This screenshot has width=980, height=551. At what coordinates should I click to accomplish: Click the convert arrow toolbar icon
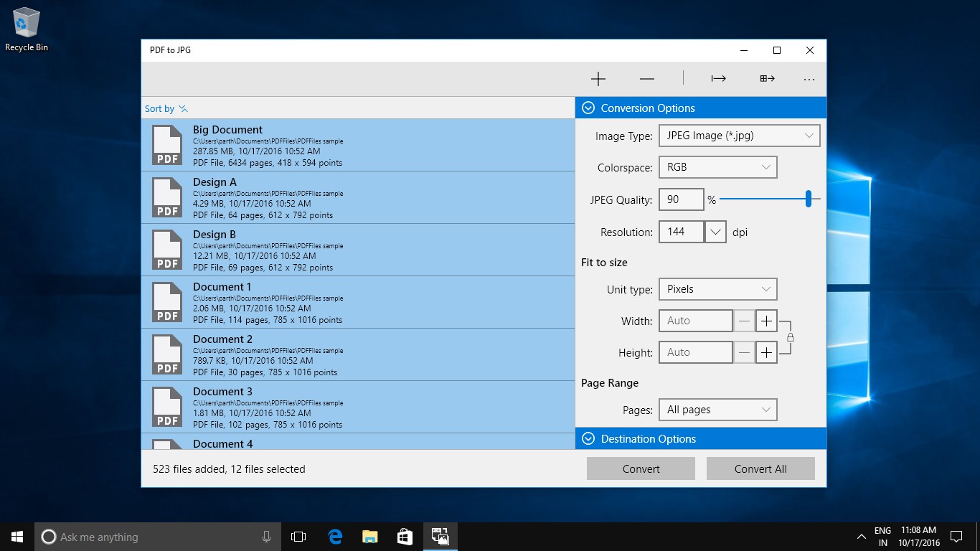click(719, 79)
